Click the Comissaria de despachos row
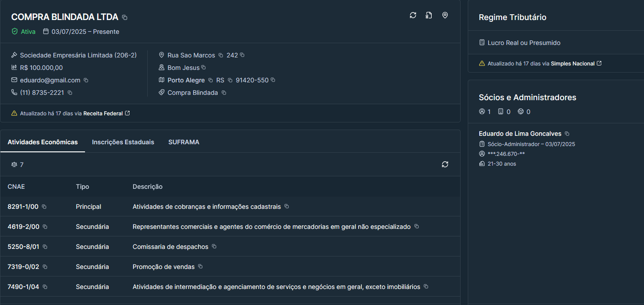The width and height of the screenshot is (644, 305). click(170, 247)
